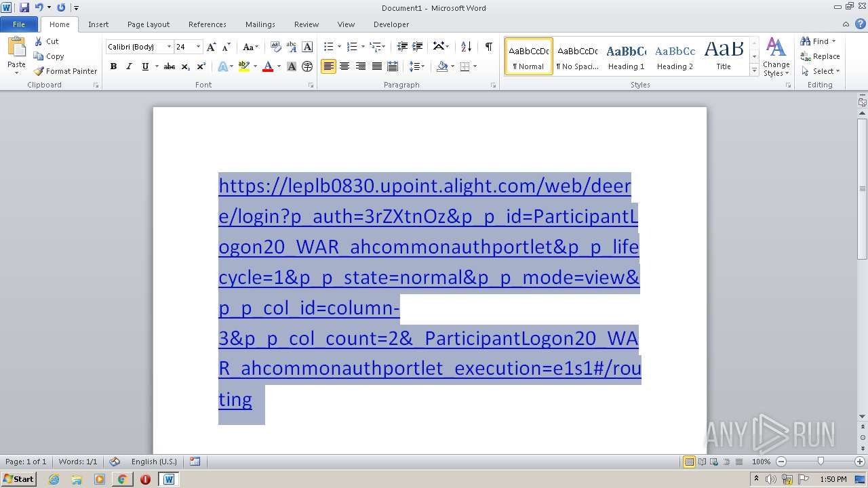Open the font name dropdown
Screen dimensions: 868x488
169,47
